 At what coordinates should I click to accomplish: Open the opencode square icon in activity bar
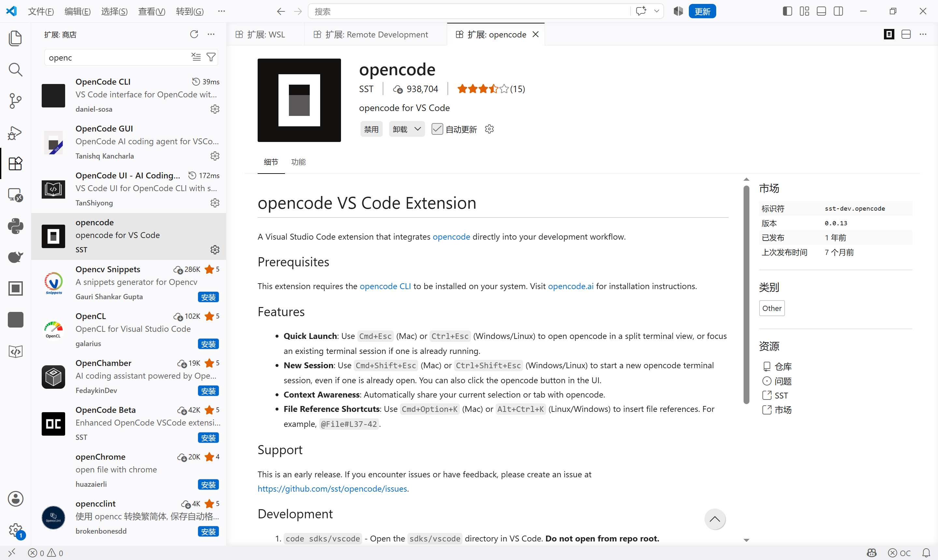tap(15, 289)
